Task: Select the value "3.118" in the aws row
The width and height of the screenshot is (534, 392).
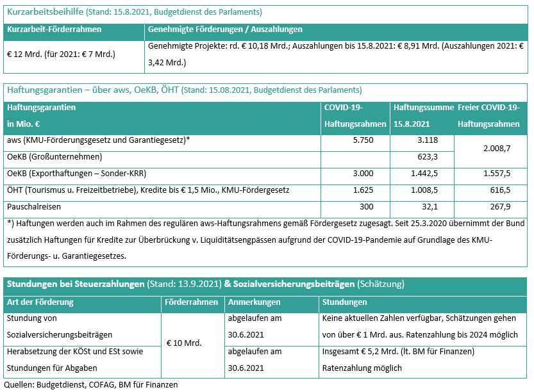Action: point(428,140)
